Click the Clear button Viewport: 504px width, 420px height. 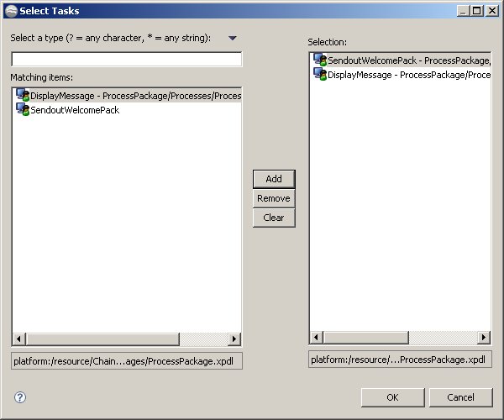pos(274,218)
